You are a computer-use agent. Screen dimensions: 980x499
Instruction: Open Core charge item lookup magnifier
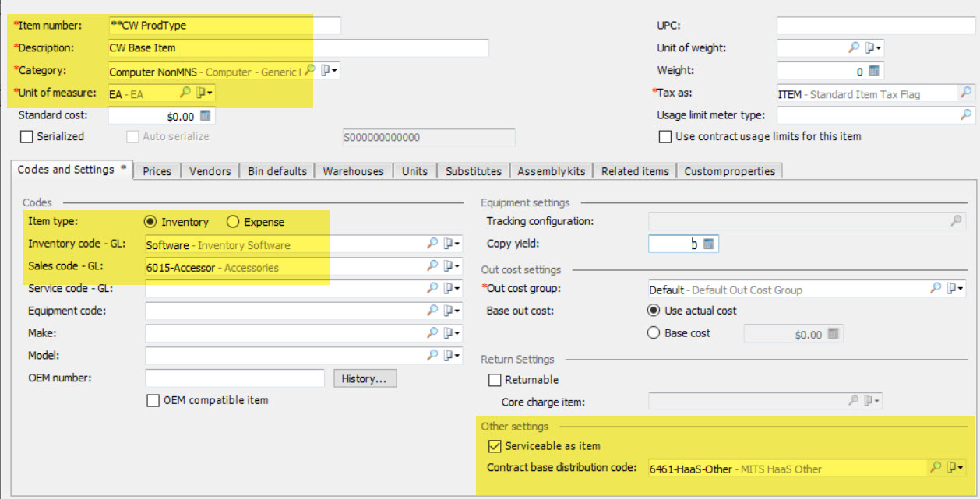(855, 402)
